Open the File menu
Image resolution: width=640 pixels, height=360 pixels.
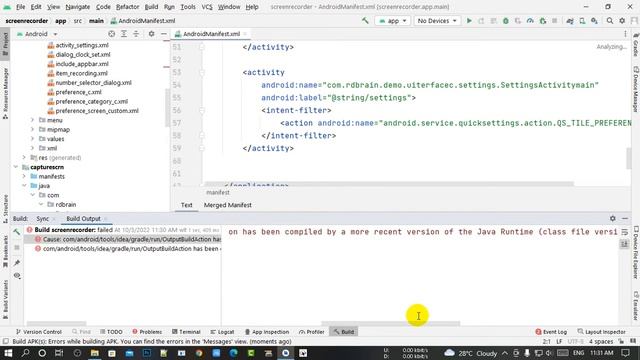[x=20, y=7]
